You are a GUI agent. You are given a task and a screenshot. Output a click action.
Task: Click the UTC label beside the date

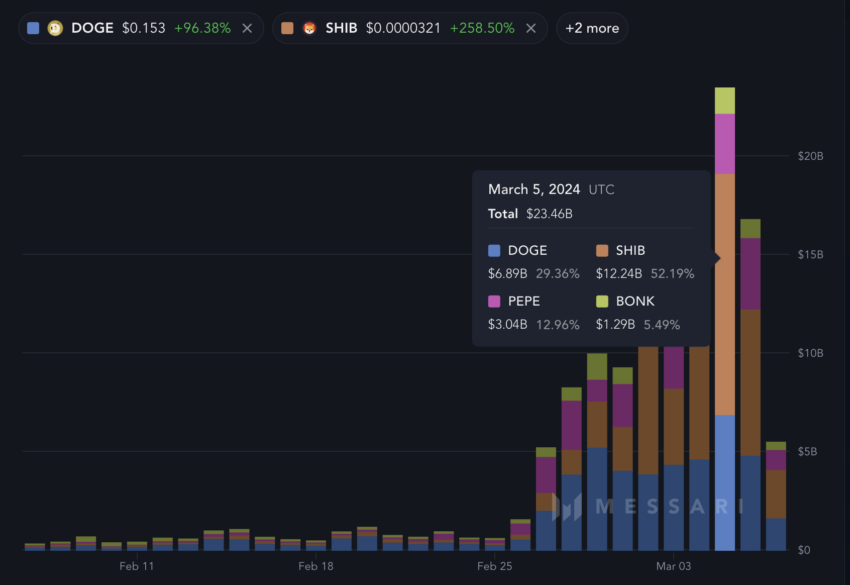click(x=602, y=189)
